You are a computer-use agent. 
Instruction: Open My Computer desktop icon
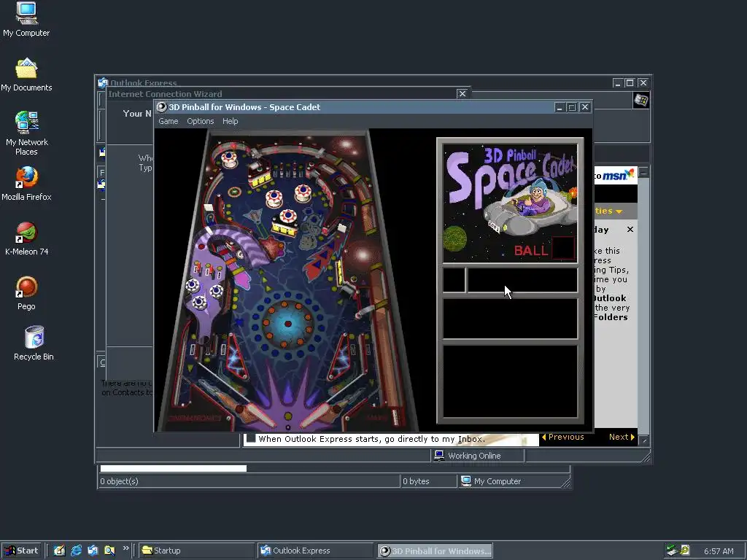click(x=26, y=20)
